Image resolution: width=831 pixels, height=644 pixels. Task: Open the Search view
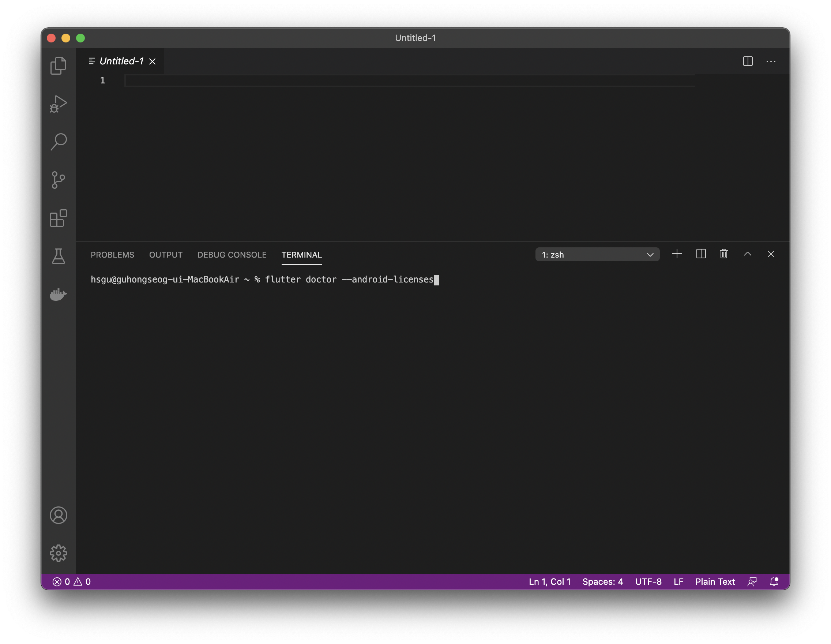tap(58, 142)
